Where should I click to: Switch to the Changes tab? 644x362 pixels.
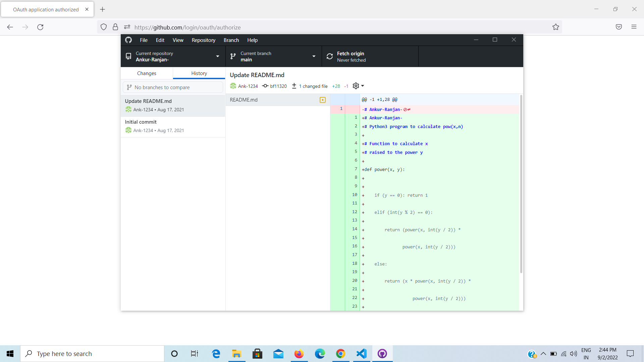point(147,73)
